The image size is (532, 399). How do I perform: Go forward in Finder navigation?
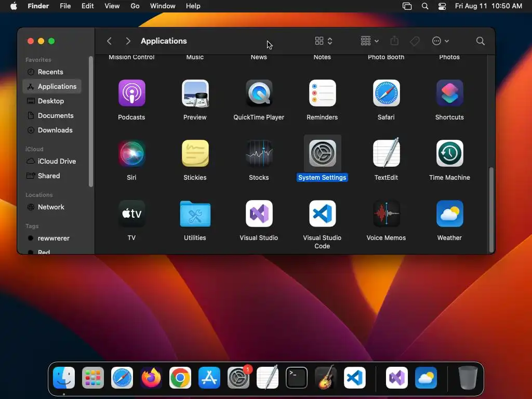128,41
